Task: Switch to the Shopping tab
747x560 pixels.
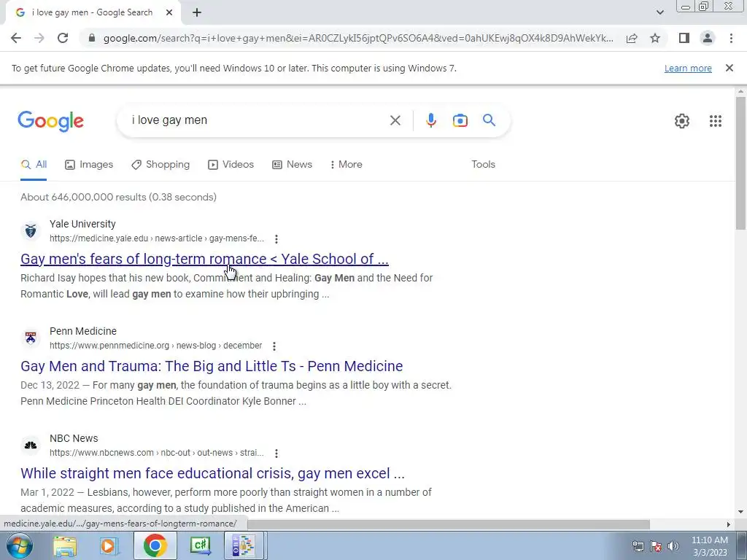Action: coord(160,164)
